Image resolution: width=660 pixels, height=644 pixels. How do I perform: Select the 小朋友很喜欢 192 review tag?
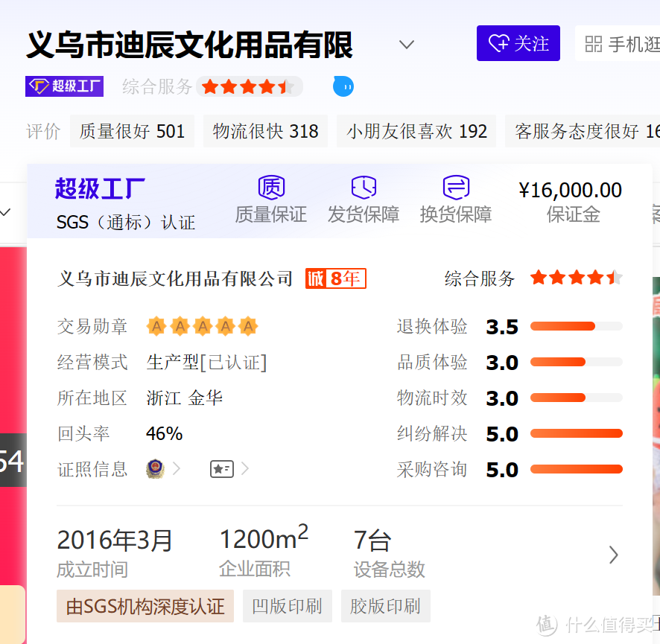[416, 132]
